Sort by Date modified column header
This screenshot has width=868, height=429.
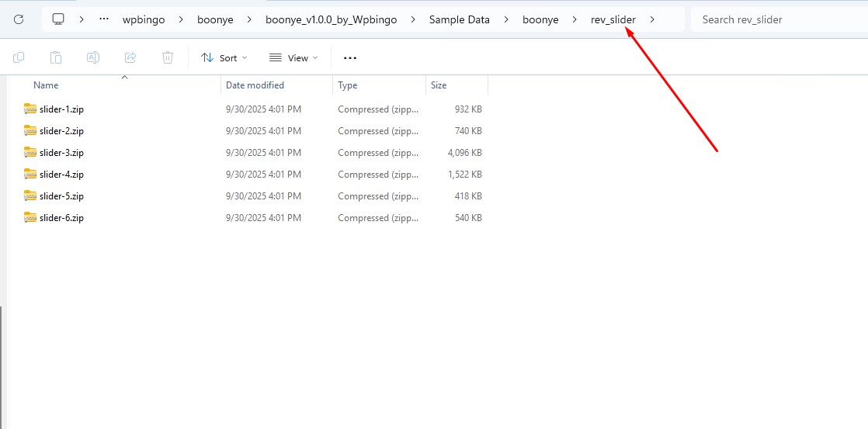[255, 85]
